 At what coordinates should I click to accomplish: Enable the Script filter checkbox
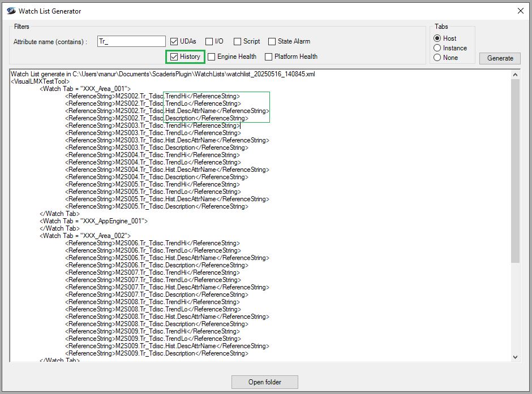pos(238,41)
